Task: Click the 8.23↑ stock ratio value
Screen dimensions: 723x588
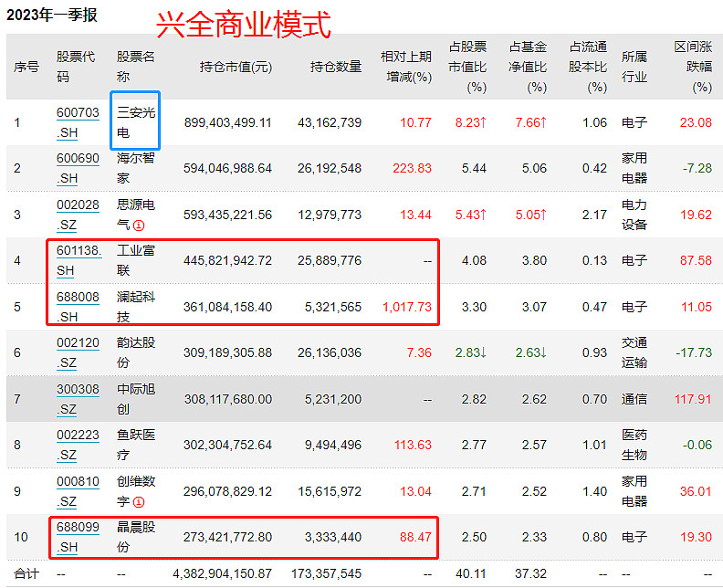Action: tap(471, 122)
